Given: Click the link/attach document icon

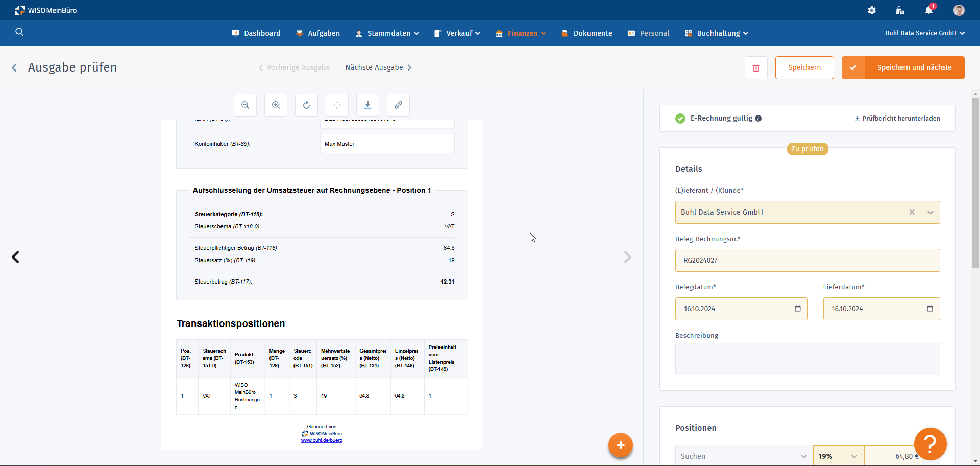Looking at the screenshot, I should point(399,105).
